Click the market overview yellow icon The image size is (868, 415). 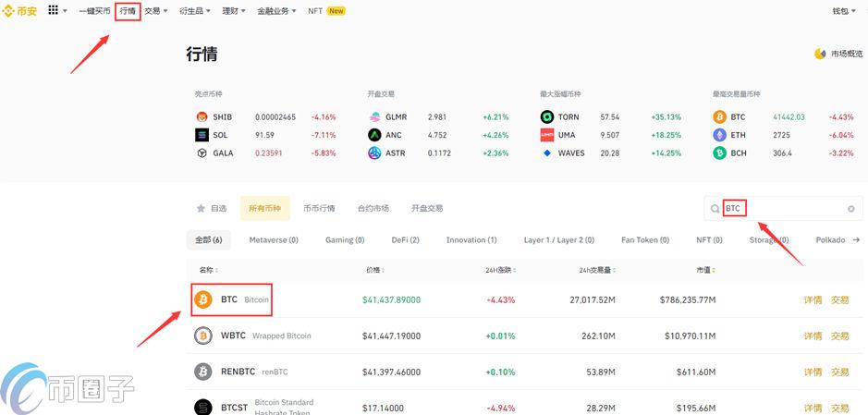pyautogui.click(x=820, y=55)
